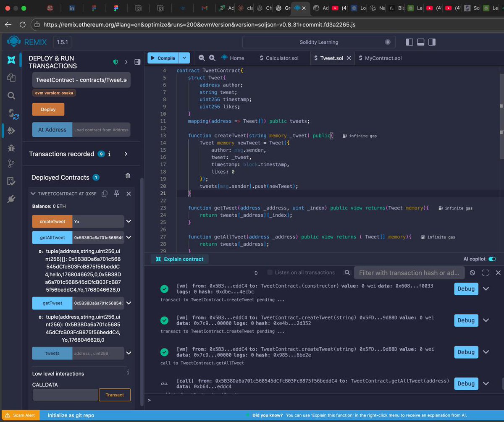
Task: Click the Transact button
Action: (115, 395)
